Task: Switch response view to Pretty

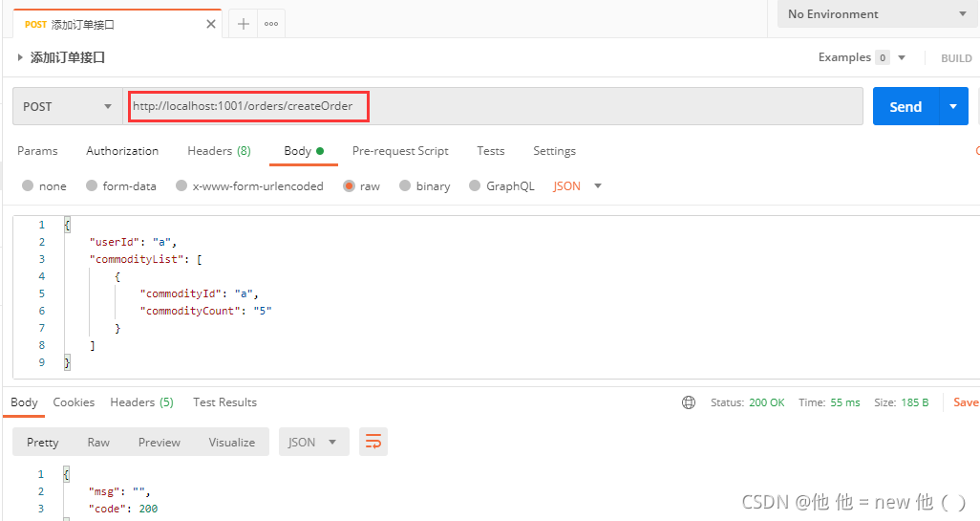Action: tap(42, 443)
